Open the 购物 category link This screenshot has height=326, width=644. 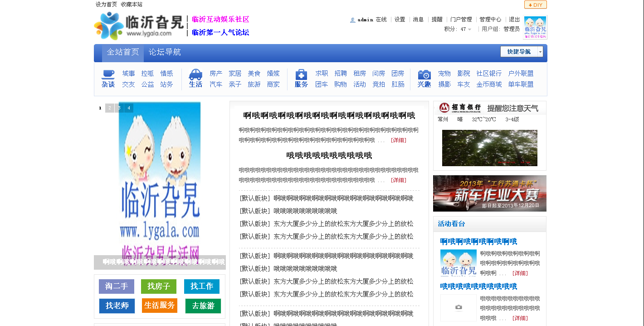[341, 84]
